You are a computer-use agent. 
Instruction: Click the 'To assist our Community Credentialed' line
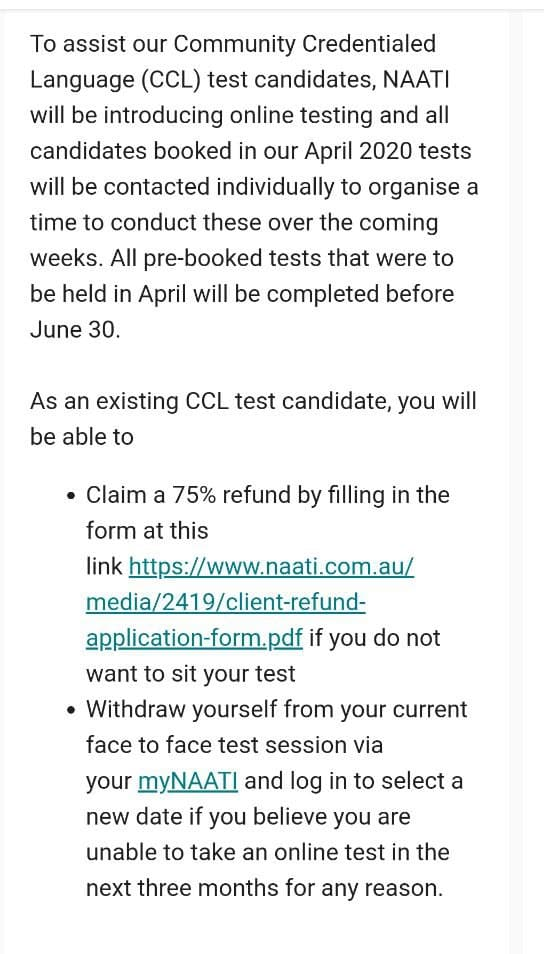point(233,44)
